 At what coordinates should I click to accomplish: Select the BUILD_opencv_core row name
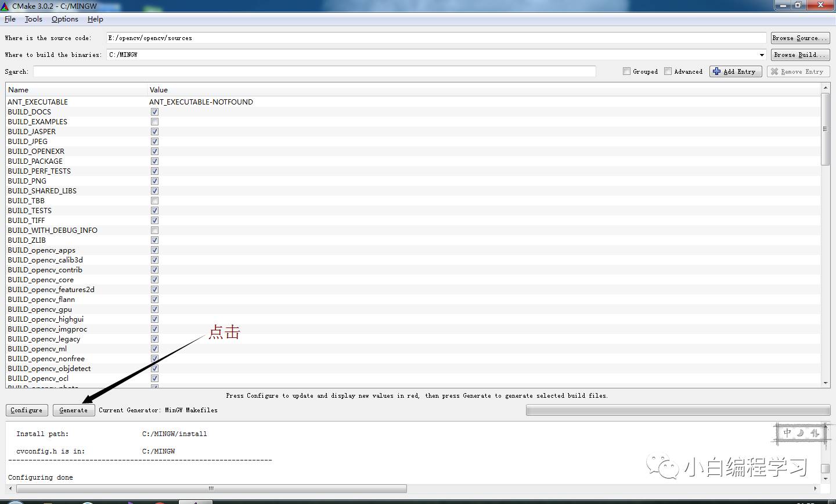click(x=41, y=280)
